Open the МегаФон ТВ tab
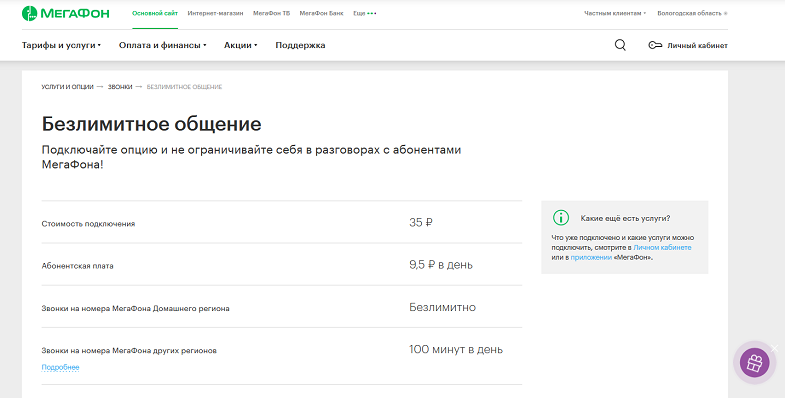This screenshot has height=398, width=785. (x=271, y=14)
